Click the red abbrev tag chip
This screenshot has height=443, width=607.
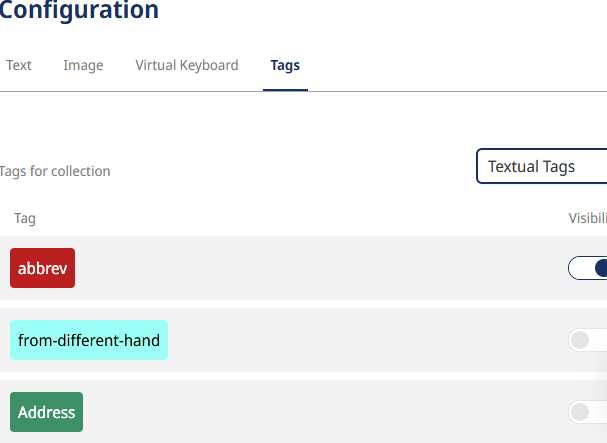coord(42,268)
